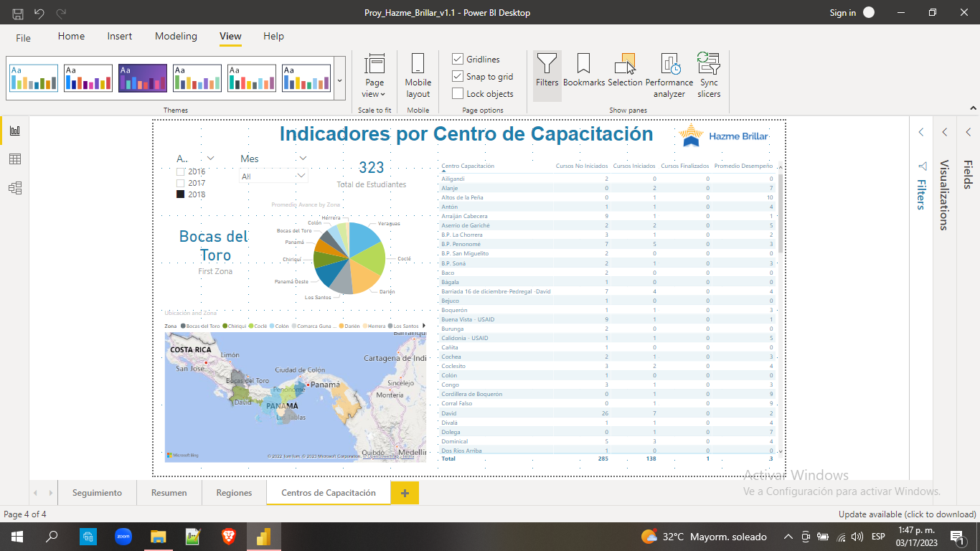Add a new page with plus button
Screen dimensions: 980x551
405,493
